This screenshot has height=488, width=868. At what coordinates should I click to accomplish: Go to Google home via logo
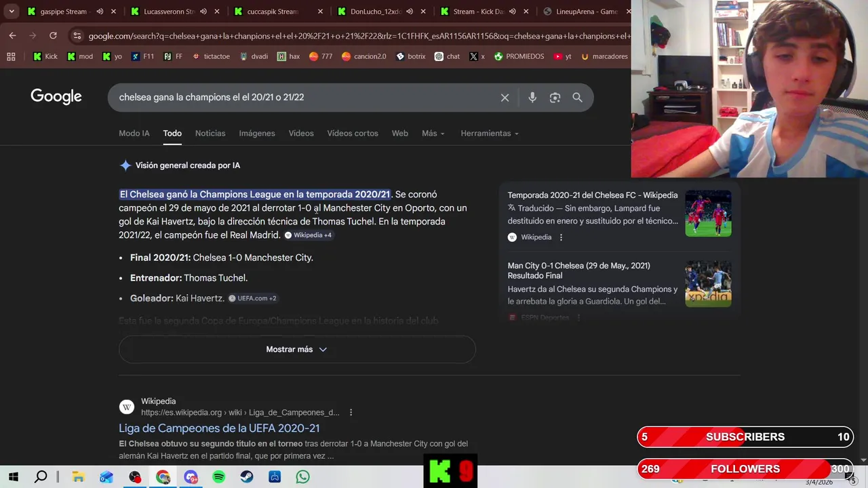[56, 97]
